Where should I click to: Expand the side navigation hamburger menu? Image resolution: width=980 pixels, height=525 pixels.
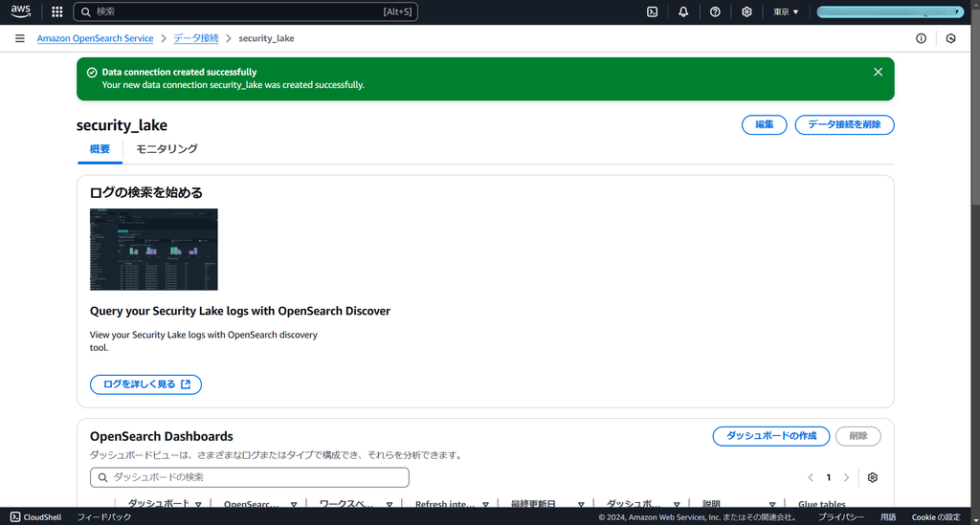tap(20, 38)
